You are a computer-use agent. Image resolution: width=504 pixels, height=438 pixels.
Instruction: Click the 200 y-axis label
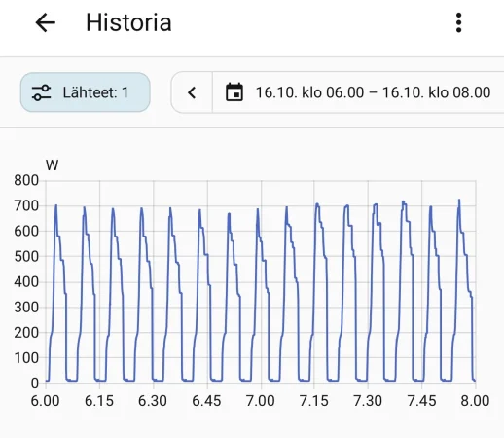(x=26, y=333)
